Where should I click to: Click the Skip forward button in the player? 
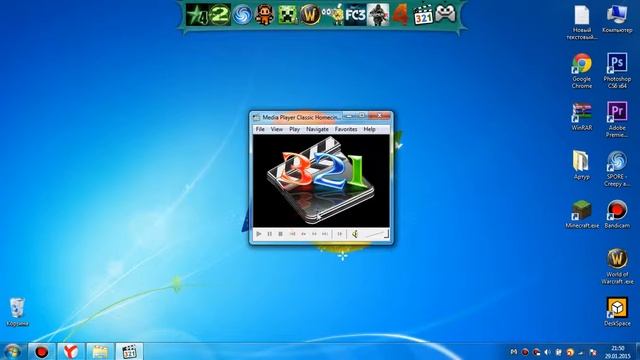pyautogui.click(x=325, y=234)
